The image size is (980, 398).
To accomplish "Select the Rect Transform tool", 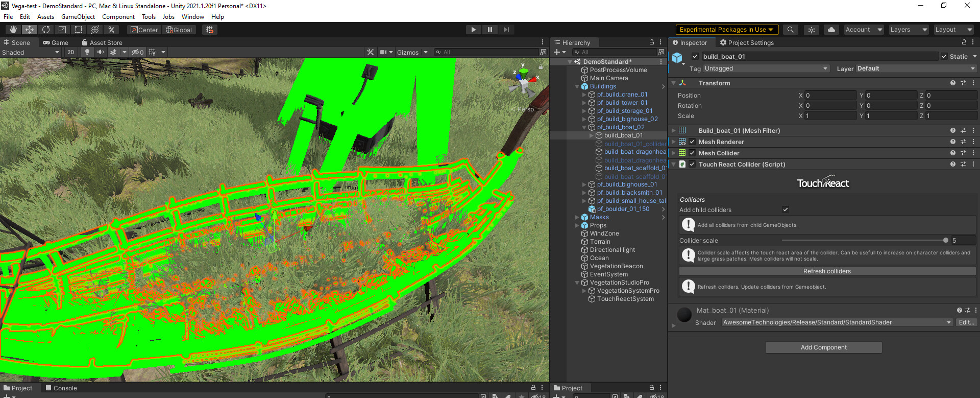I will (x=78, y=30).
